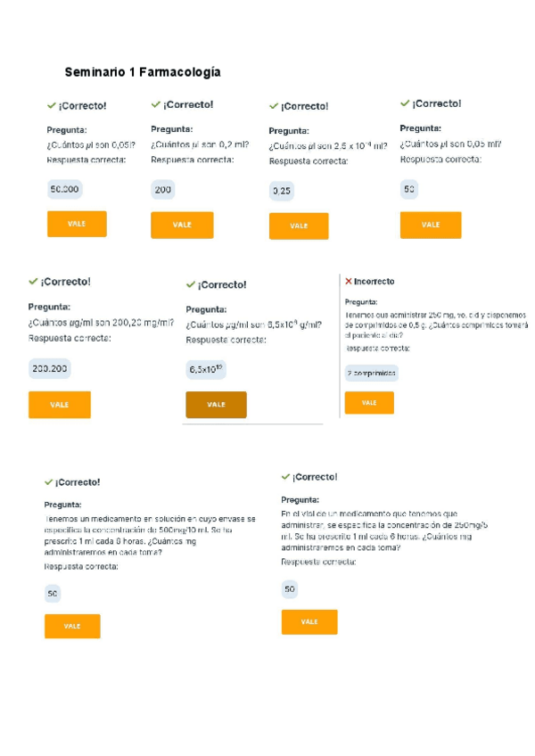The height and width of the screenshot is (756, 535).
Task: Click the 200.200 answer box
Action: tap(50, 368)
